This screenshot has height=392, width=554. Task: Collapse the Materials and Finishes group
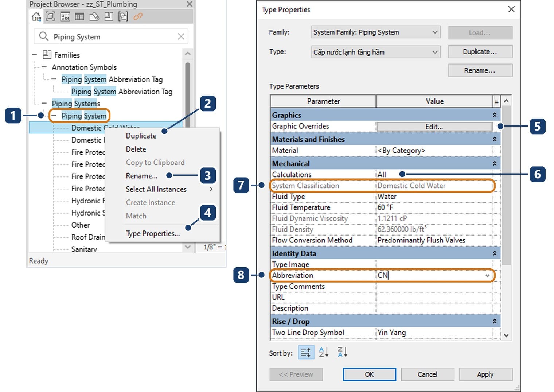click(x=495, y=139)
